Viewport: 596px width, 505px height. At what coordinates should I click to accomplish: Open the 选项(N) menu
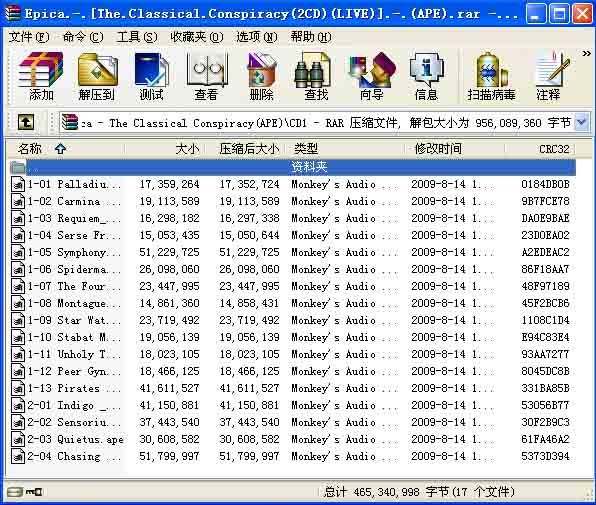[257, 37]
